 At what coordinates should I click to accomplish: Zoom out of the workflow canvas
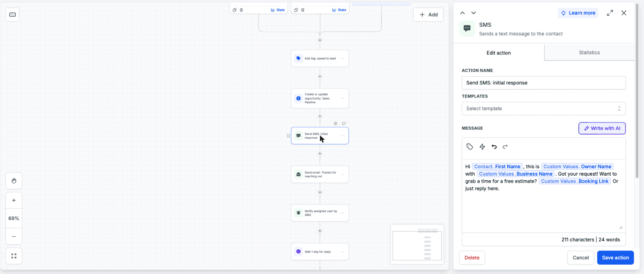click(14, 236)
